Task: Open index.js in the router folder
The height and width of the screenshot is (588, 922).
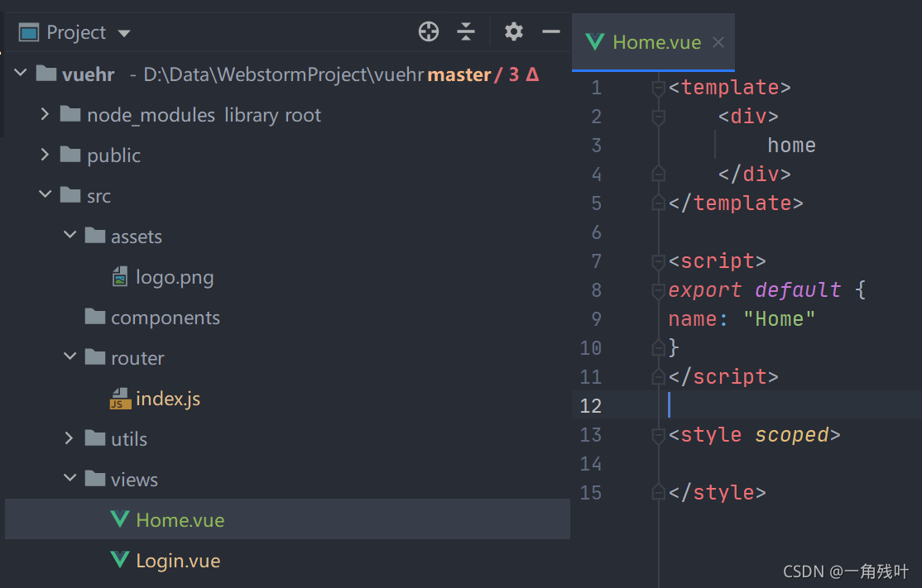Action: (x=168, y=399)
